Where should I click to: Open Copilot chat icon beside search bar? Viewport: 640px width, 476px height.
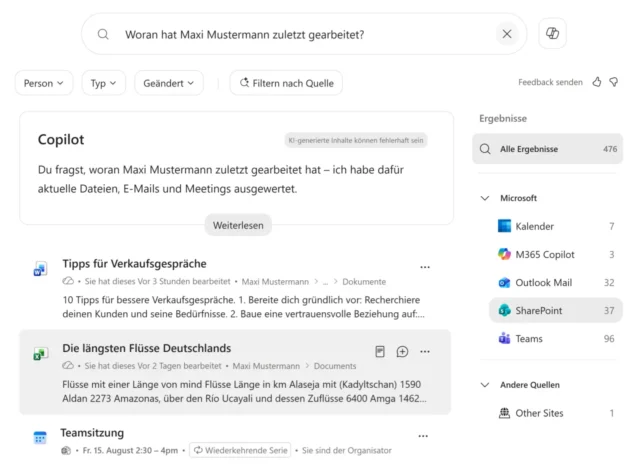coord(552,33)
